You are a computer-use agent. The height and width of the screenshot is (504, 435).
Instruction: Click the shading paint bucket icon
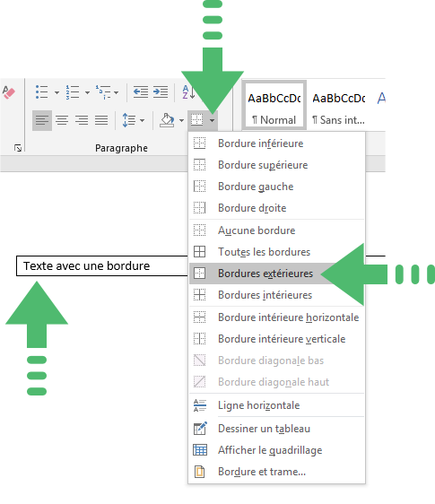click(167, 120)
